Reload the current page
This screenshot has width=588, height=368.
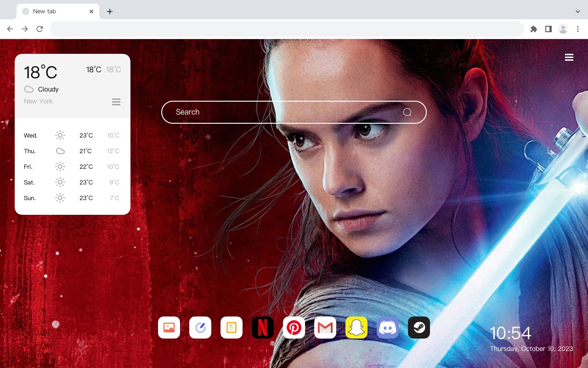point(40,29)
